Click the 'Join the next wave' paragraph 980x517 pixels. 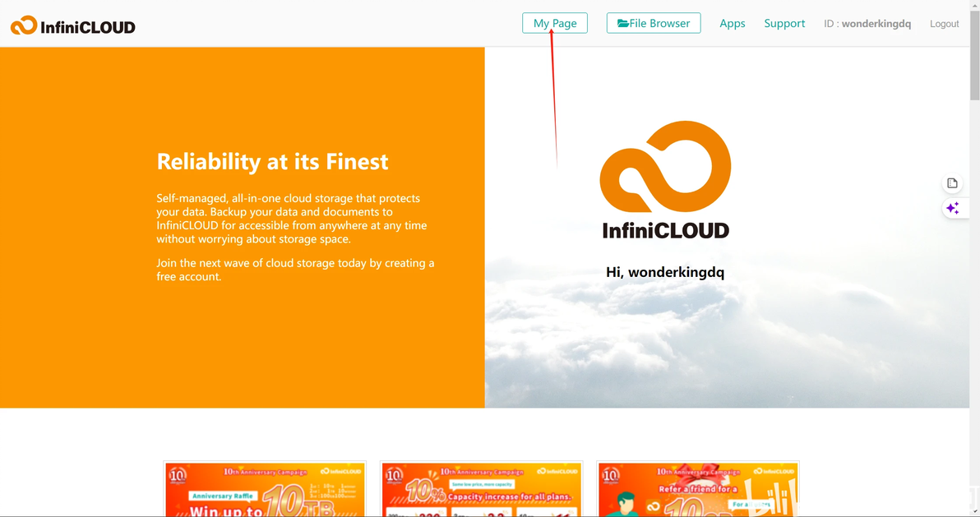[x=295, y=270]
